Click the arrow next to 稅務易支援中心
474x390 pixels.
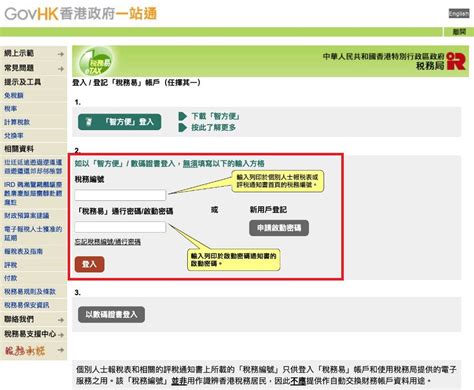(60, 335)
